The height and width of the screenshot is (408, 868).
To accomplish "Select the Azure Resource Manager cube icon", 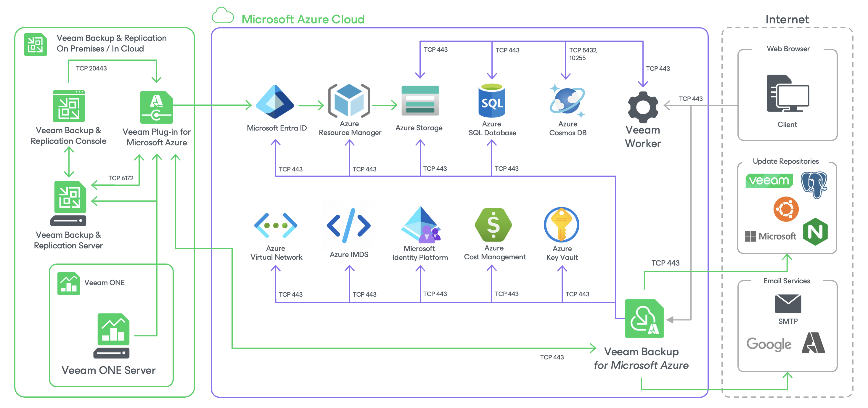I will pos(349,100).
